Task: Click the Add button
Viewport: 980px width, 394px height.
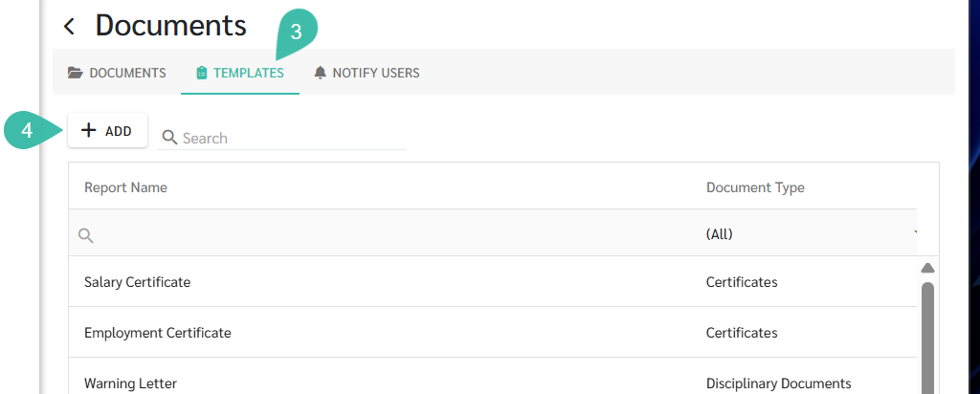Action: click(107, 130)
